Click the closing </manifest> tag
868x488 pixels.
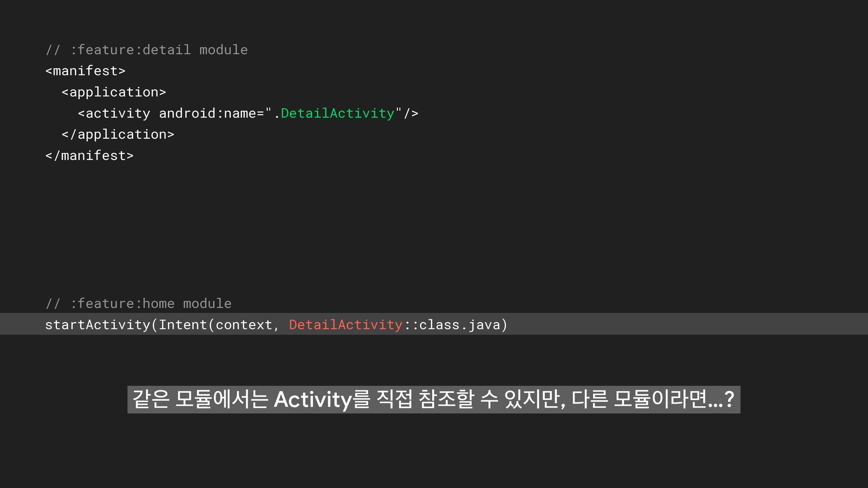click(x=90, y=156)
